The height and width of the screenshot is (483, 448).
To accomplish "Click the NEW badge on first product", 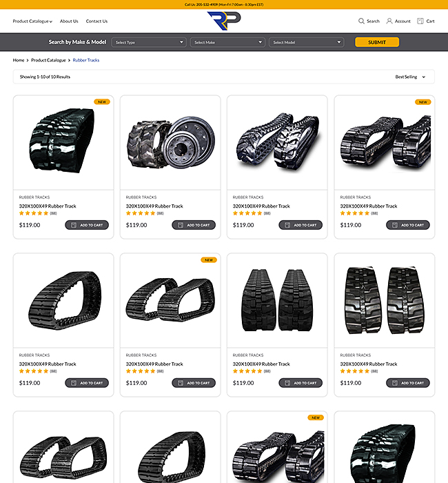I will coord(102,101).
